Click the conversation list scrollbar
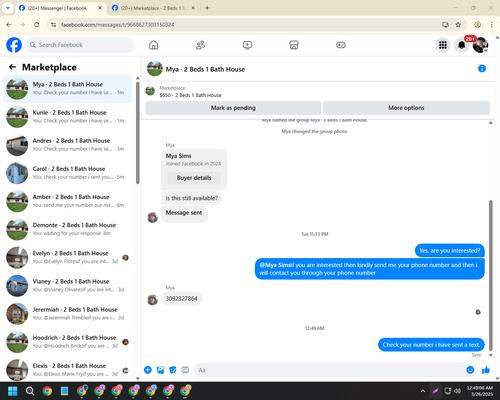 138,132
